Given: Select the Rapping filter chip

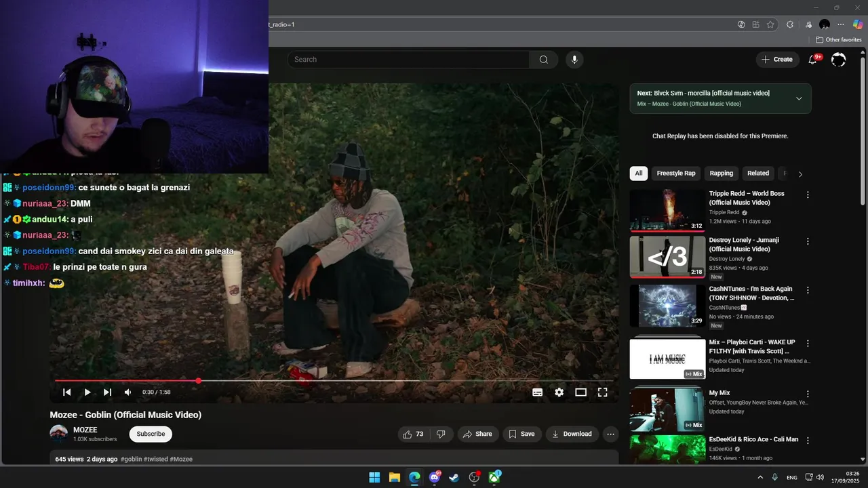Looking at the screenshot, I should tap(721, 174).
